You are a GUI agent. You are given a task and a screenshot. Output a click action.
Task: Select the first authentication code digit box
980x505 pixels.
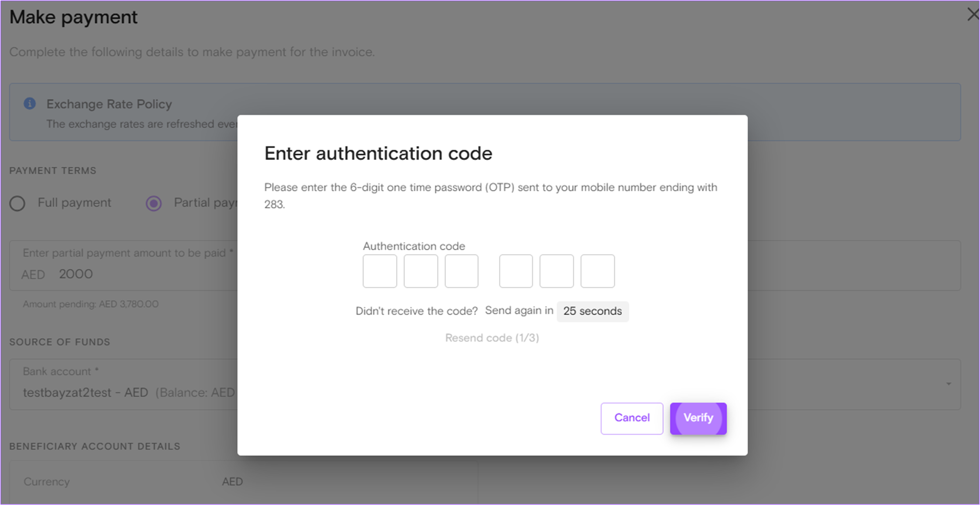click(x=380, y=271)
